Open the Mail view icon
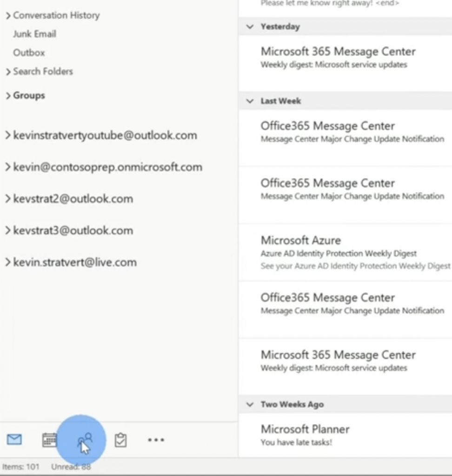Image resolution: width=452 pixels, height=476 pixels. 14,440
